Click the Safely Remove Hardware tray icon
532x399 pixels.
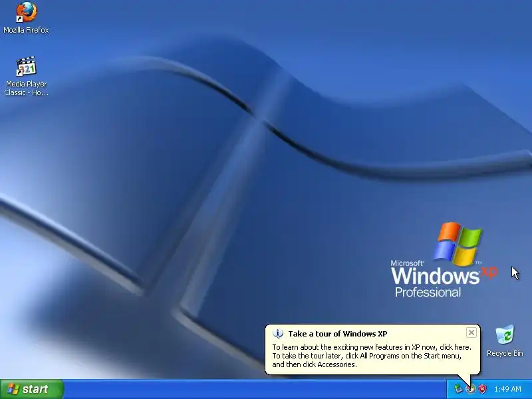pos(458,389)
